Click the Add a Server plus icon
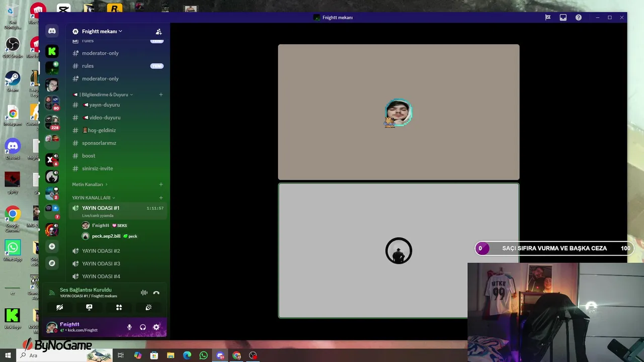 52,246
